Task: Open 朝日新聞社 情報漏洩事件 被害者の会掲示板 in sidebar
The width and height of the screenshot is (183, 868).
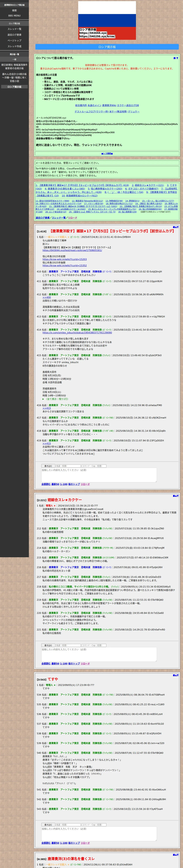Action: tap(14, 66)
